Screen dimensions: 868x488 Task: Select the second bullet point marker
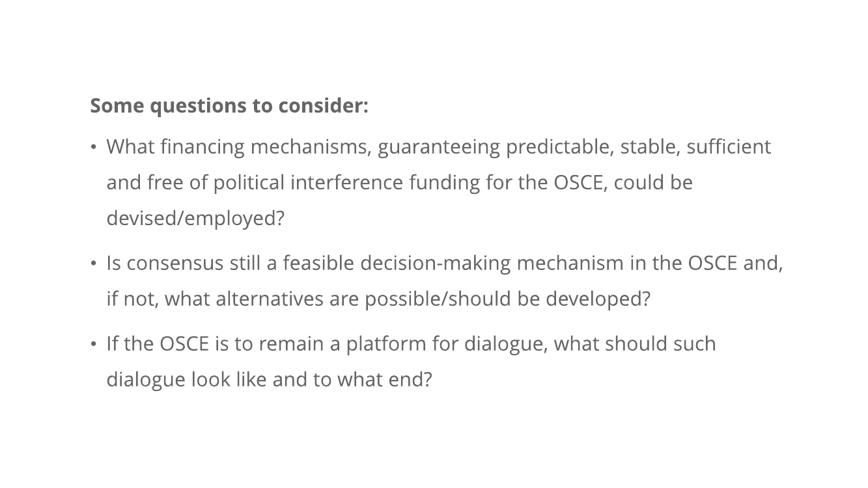pos(94,264)
